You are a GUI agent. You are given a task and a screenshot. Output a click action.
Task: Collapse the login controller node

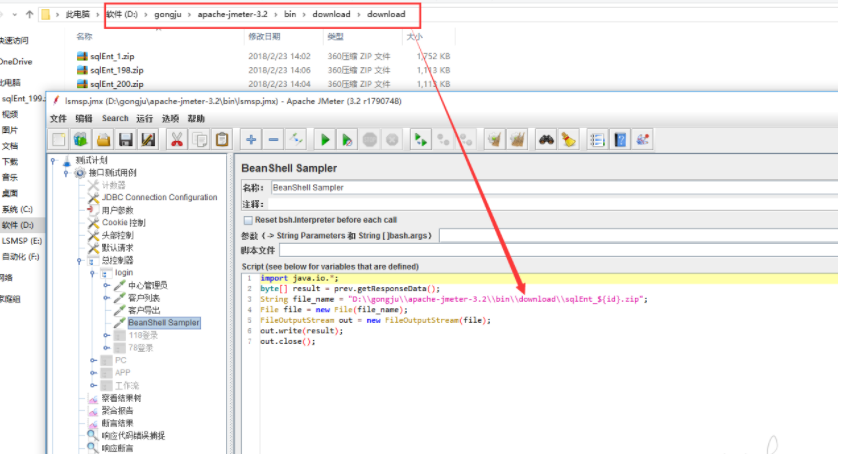(94, 273)
